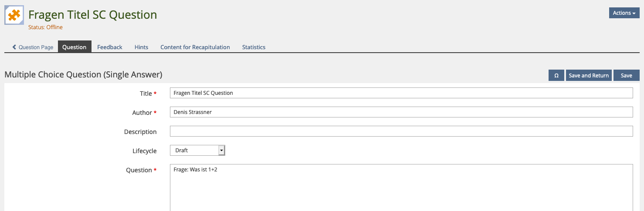Click the Lifecycle field label

coord(144,151)
